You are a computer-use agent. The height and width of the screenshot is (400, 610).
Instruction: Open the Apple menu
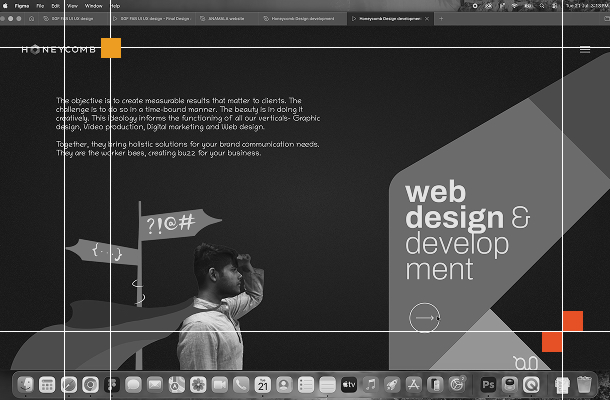coord(5,6)
